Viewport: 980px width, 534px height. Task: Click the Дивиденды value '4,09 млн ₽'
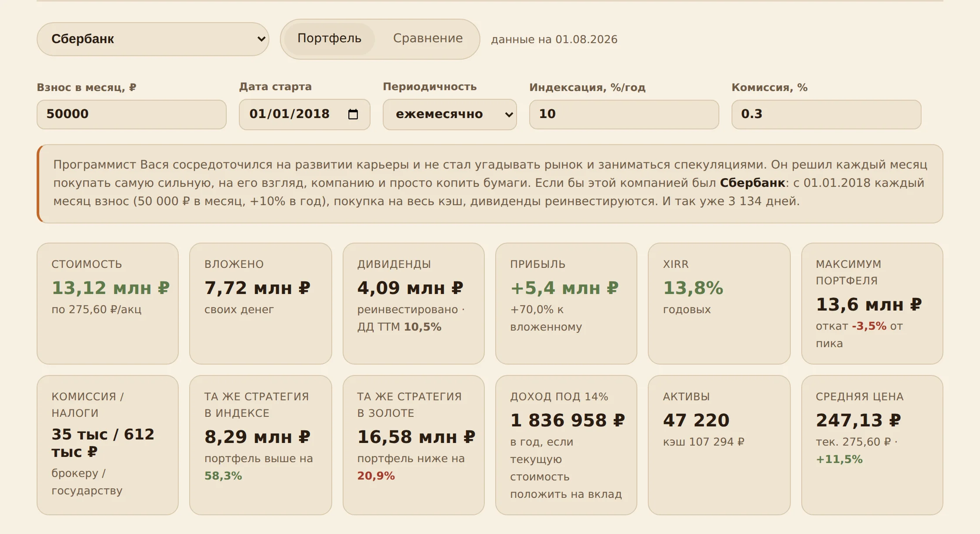click(x=410, y=288)
